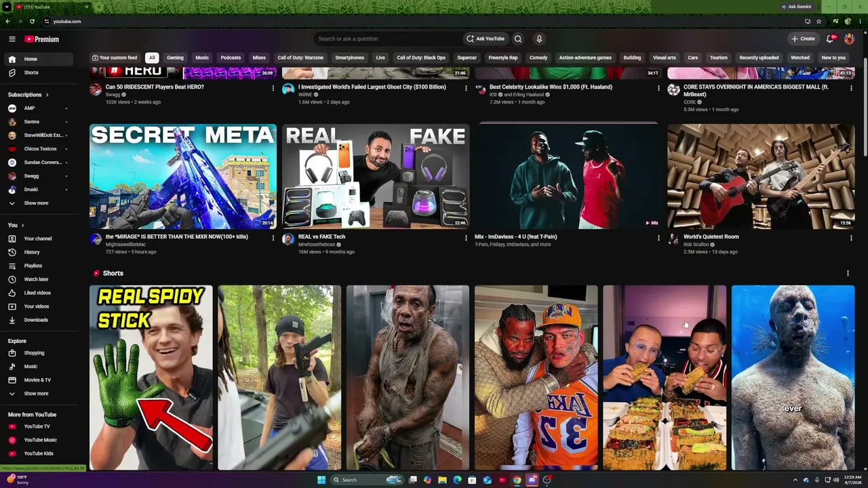The height and width of the screenshot is (488, 868).
Task: Open Your custom feed chip
Action: [115, 58]
